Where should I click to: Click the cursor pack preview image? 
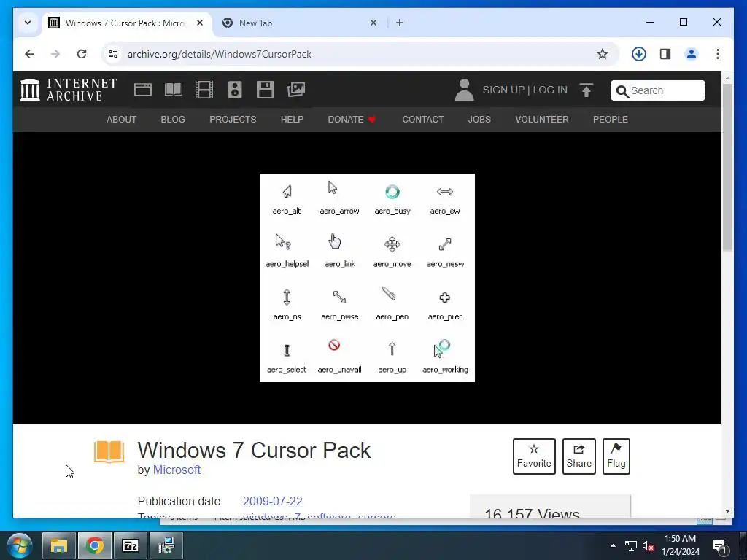pos(367,278)
